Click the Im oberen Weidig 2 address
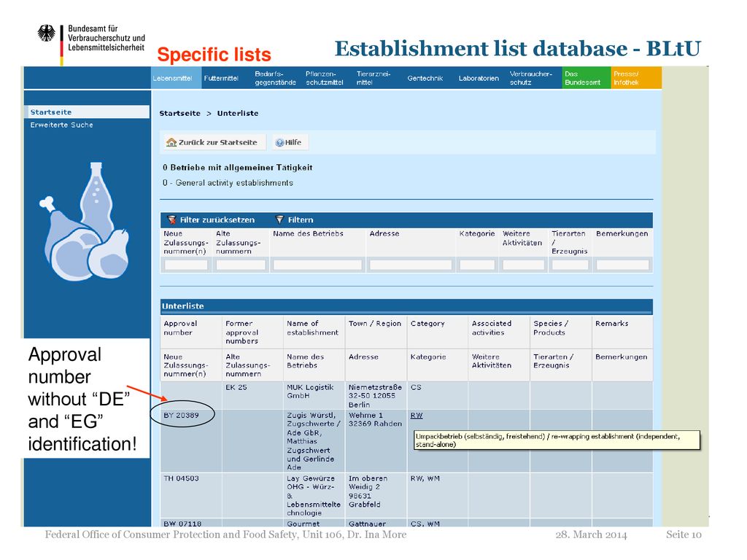The image size is (747, 560). click(x=368, y=491)
